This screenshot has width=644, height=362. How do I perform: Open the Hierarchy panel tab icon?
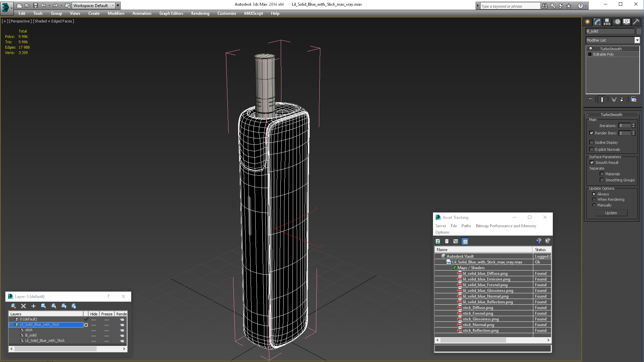(x=607, y=22)
